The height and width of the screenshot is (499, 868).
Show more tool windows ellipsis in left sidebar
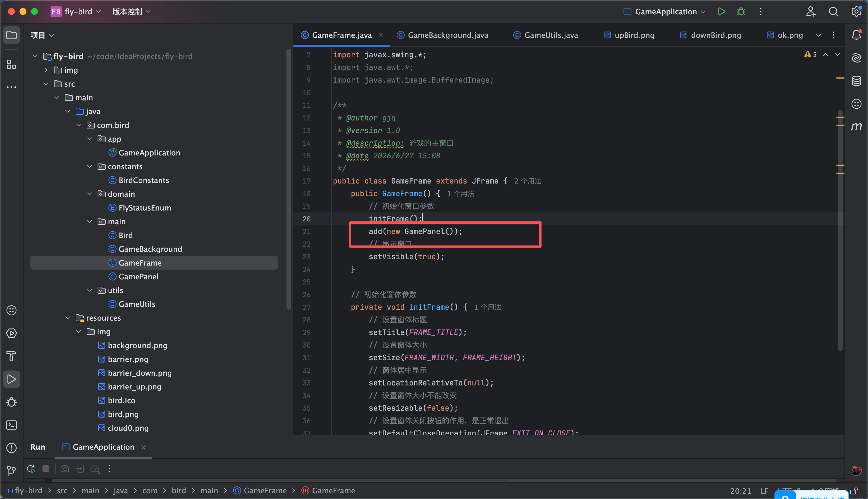click(x=12, y=87)
